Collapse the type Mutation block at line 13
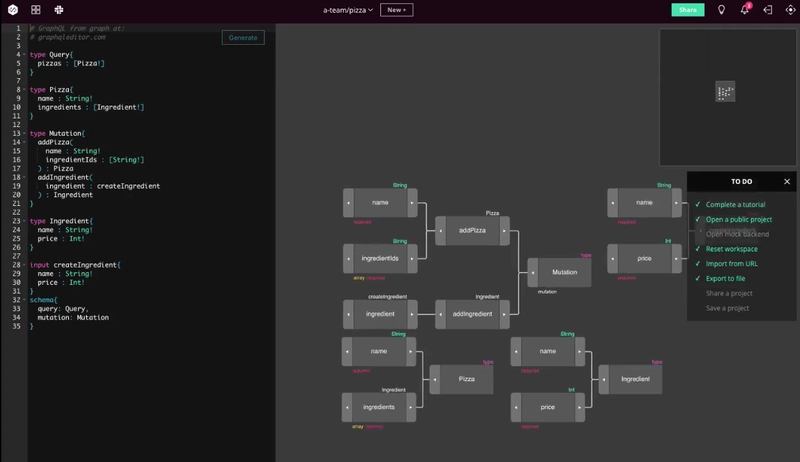 pyautogui.click(x=24, y=134)
